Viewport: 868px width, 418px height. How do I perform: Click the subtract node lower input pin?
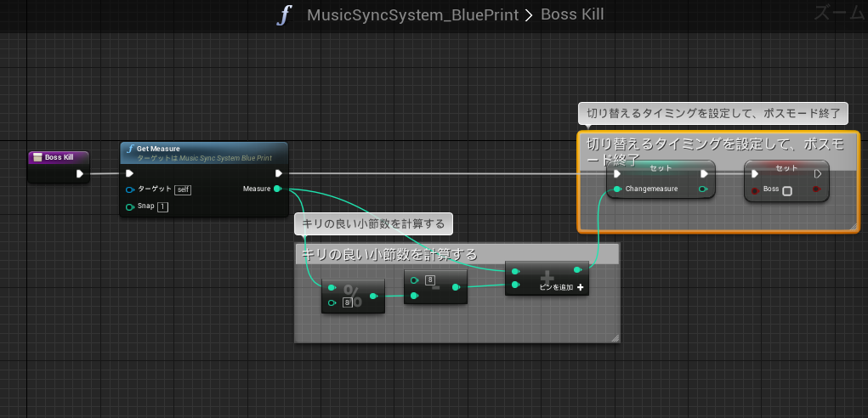click(414, 297)
